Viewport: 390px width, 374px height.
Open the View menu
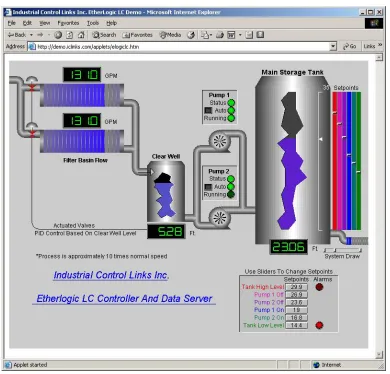[45, 23]
